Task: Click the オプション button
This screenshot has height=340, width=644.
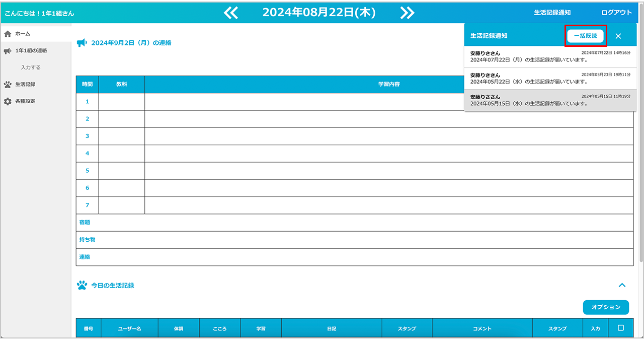Action: (x=606, y=307)
